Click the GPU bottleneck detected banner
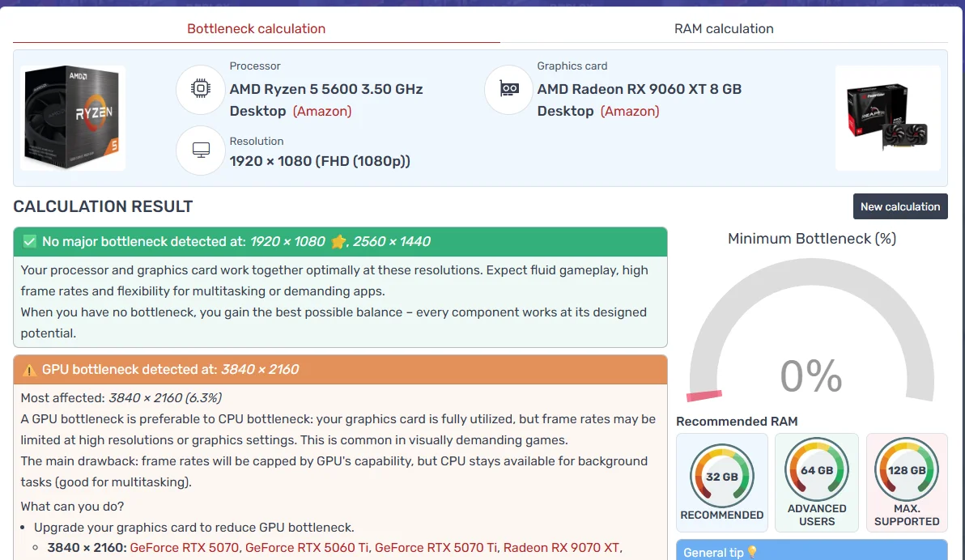965x560 pixels. 340,370
